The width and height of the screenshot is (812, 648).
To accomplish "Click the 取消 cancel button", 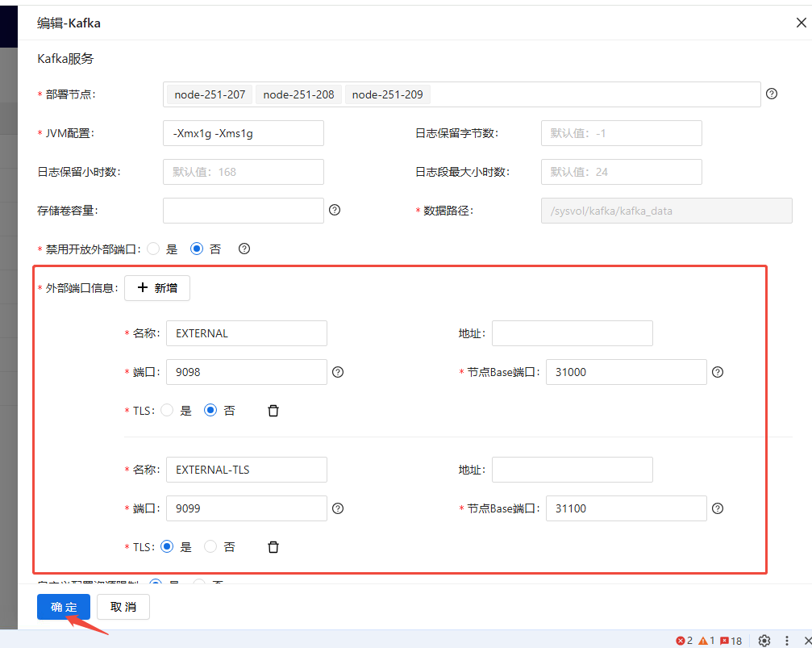I will [x=123, y=607].
